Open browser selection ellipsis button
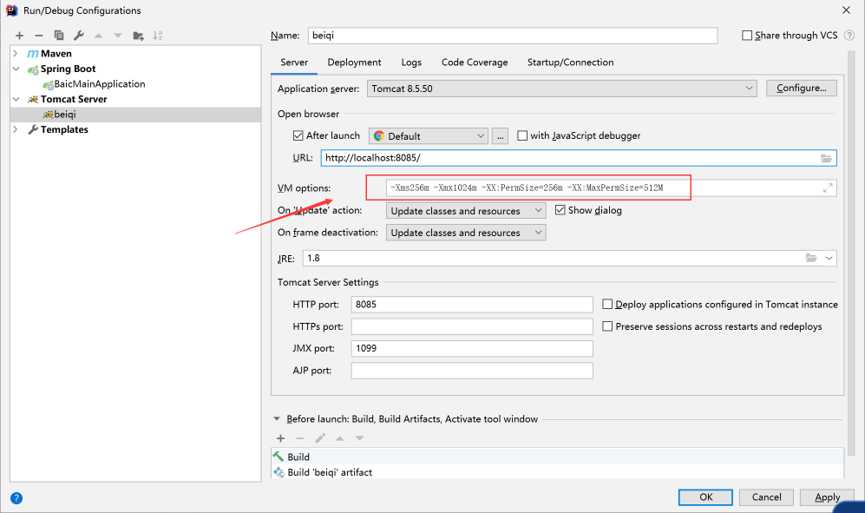Screen dimensions: 865x513 500,136
